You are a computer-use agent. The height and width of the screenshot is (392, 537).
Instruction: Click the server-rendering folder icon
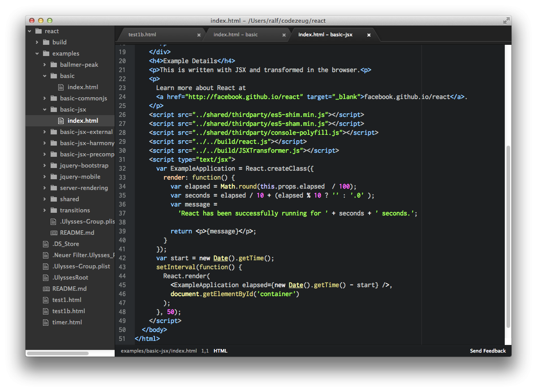coord(53,188)
